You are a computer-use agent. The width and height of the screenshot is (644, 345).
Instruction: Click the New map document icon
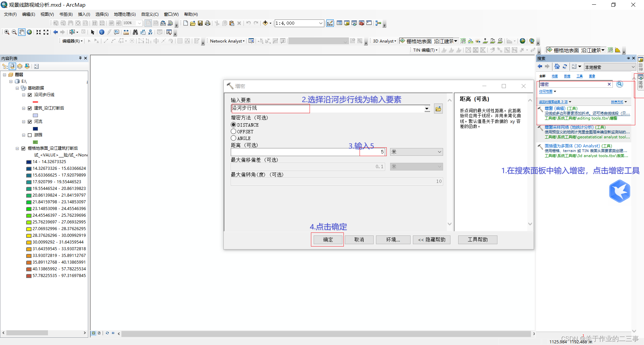[x=185, y=23]
